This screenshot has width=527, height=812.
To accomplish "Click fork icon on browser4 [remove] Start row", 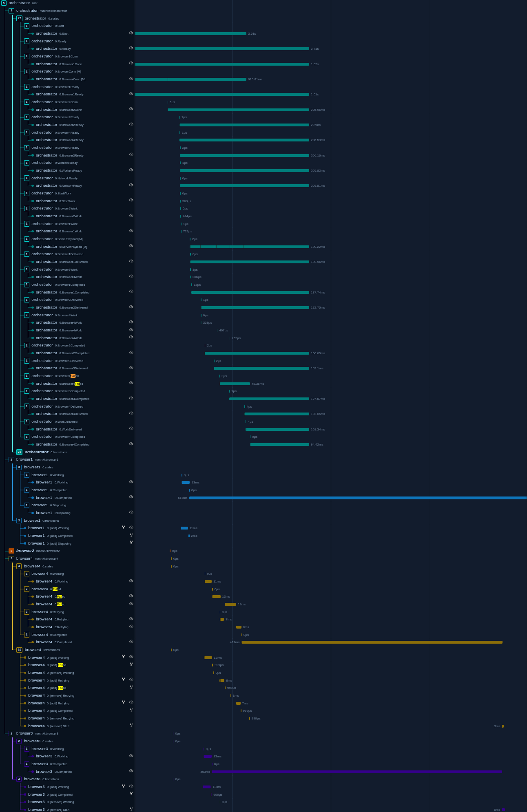I will click(x=131, y=725).
